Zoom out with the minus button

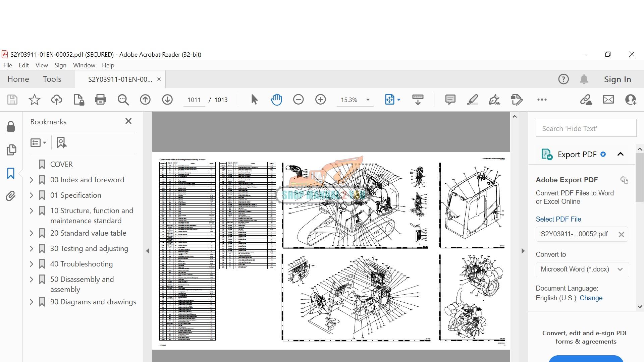tap(298, 100)
